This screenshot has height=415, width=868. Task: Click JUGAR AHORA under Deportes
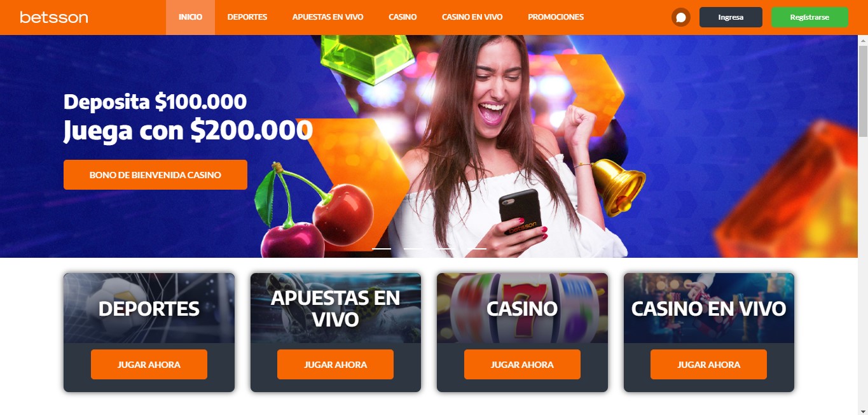coord(149,365)
